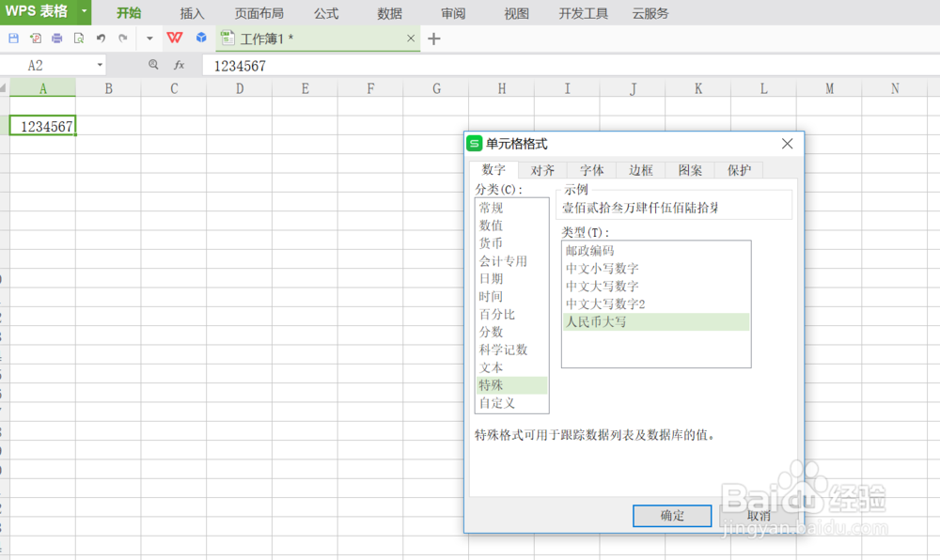Select 常规 in the category list
Image resolution: width=940 pixels, height=560 pixels.
(512, 208)
